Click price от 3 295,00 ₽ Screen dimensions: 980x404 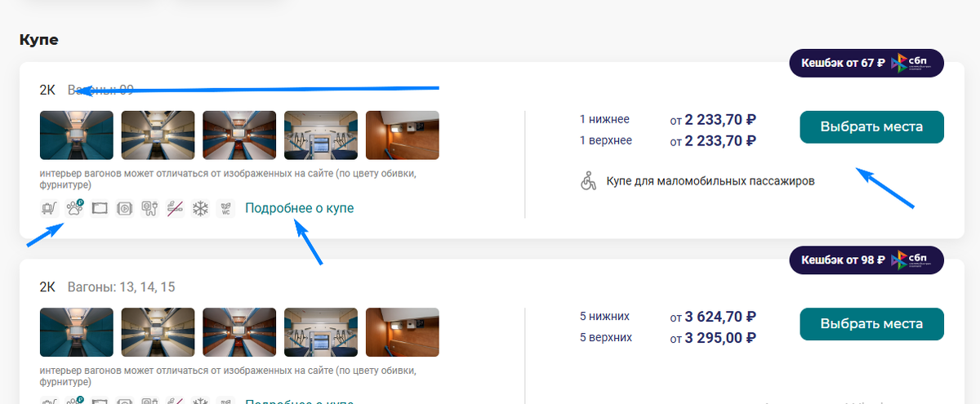click(713, 338)
